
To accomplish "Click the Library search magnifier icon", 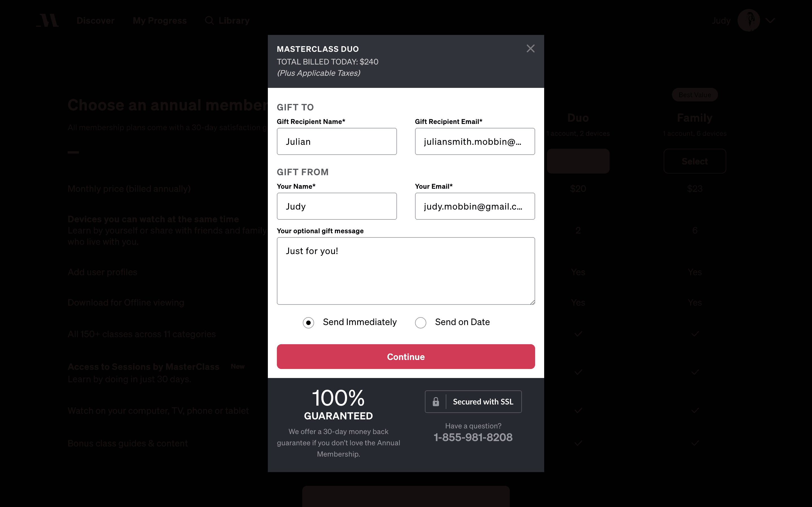I will [x=209, y=21].
